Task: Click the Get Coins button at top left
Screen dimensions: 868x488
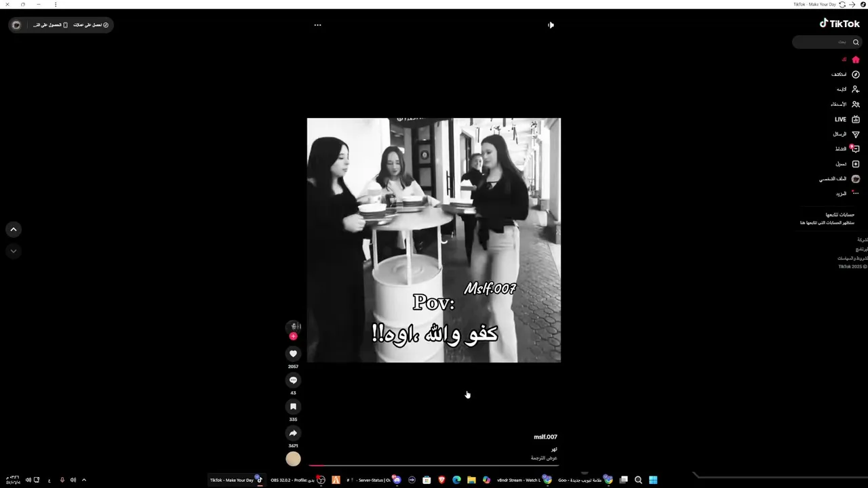Action: (x=91, y=25)
